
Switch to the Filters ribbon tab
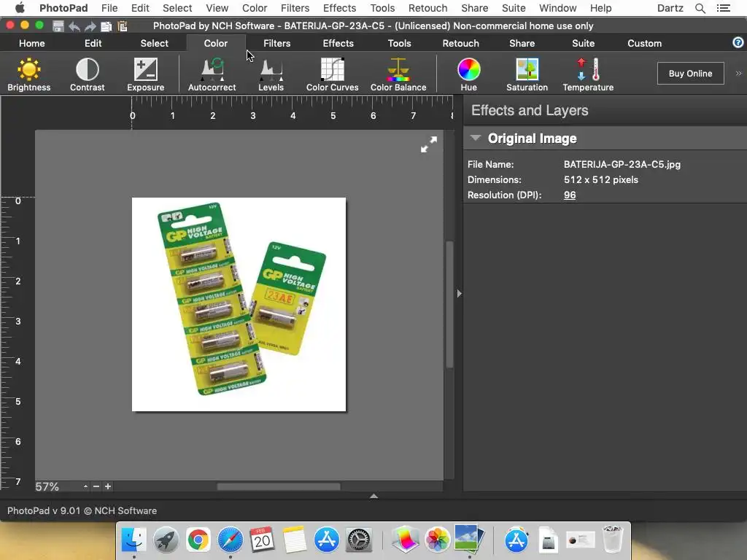click(276, 43)
